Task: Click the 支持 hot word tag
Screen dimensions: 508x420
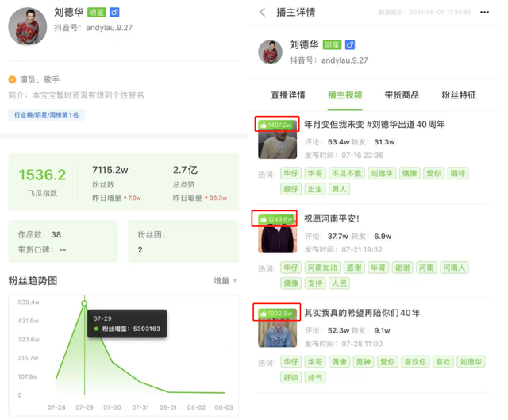Action: click(315, 283)
